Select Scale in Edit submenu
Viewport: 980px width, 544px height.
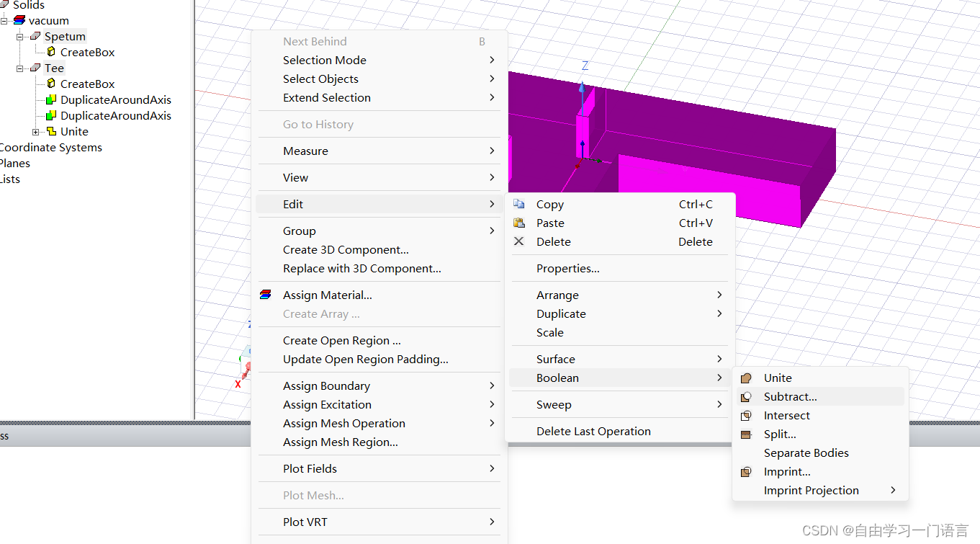click(x=619, y=332)
